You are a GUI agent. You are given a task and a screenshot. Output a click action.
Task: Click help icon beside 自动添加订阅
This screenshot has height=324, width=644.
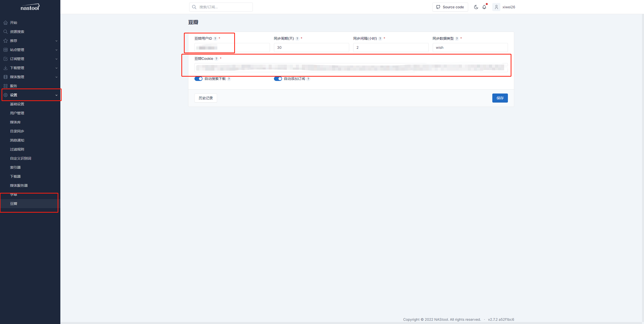point(308,79)
